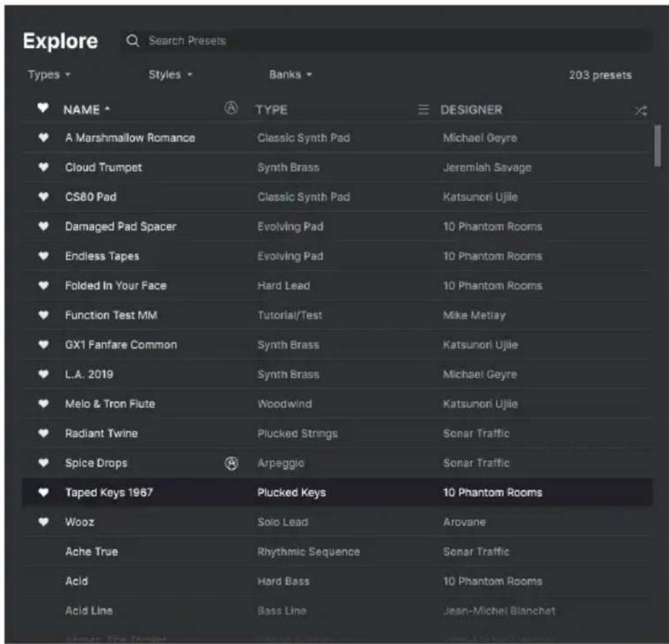Viewport: 669px width, 644px height.
Task: Open the Types filter dropdown
Action: pyautogui.click(x=49, y=75)
